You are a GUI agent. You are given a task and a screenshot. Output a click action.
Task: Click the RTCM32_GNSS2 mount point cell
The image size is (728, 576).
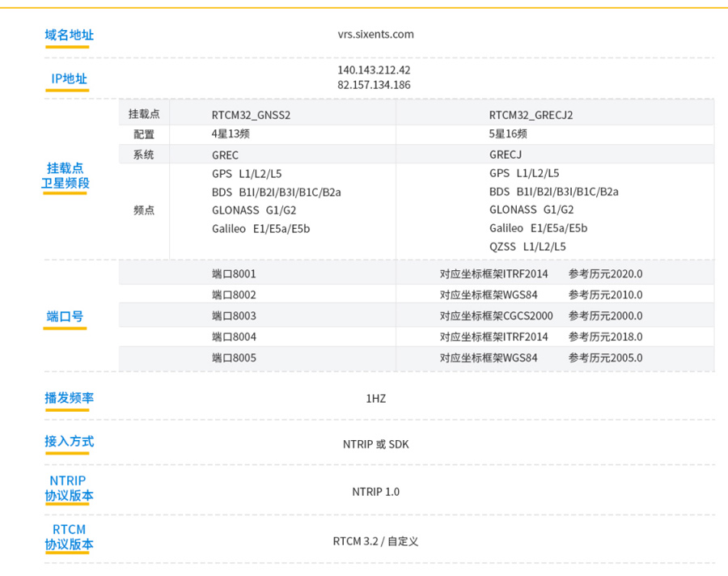coord(251,115)
